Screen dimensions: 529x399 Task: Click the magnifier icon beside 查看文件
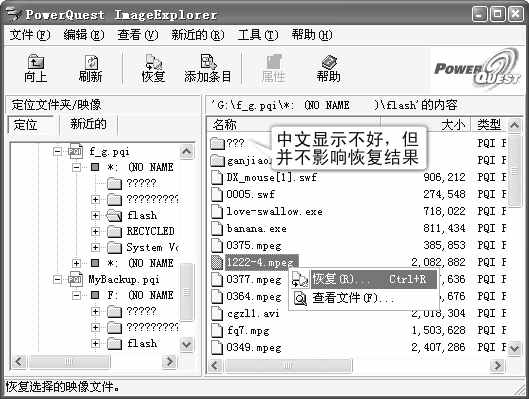pyautogui.click(x=300, y=298)
